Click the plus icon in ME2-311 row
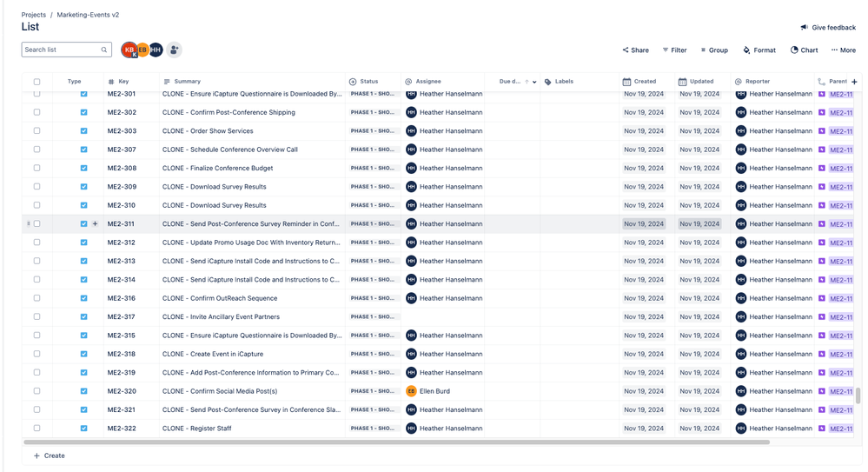Screen dimensions: 868x472 96,223
